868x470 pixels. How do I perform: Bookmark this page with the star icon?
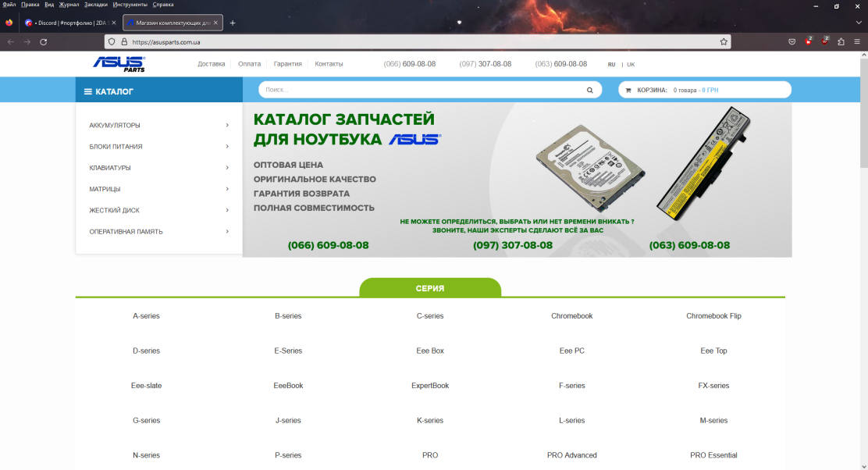(x=724, y=42)
